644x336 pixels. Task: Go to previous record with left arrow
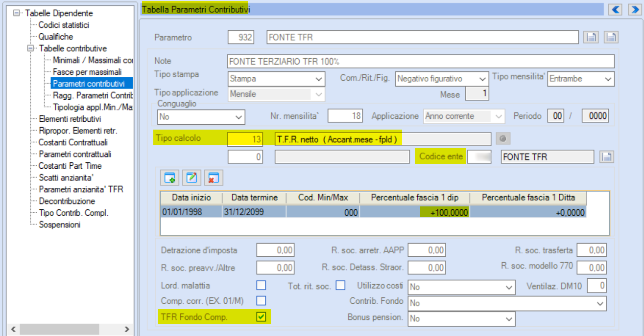615,9
